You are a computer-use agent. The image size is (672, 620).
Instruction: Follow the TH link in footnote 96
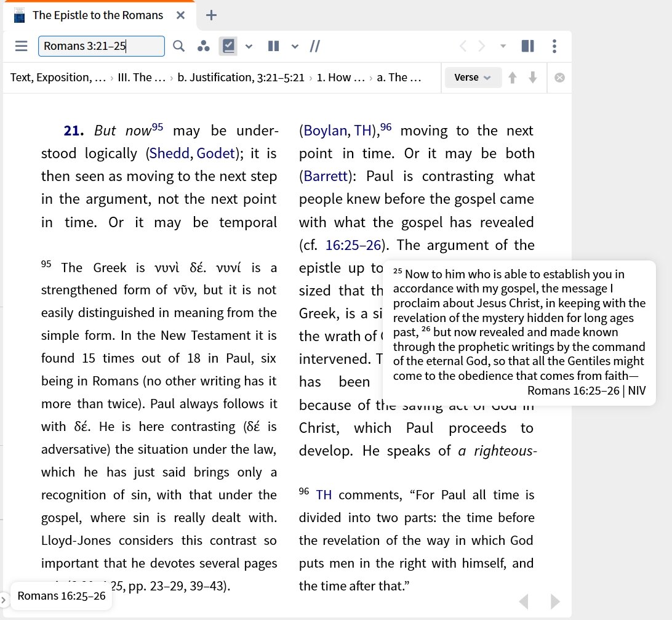(324, 495)
